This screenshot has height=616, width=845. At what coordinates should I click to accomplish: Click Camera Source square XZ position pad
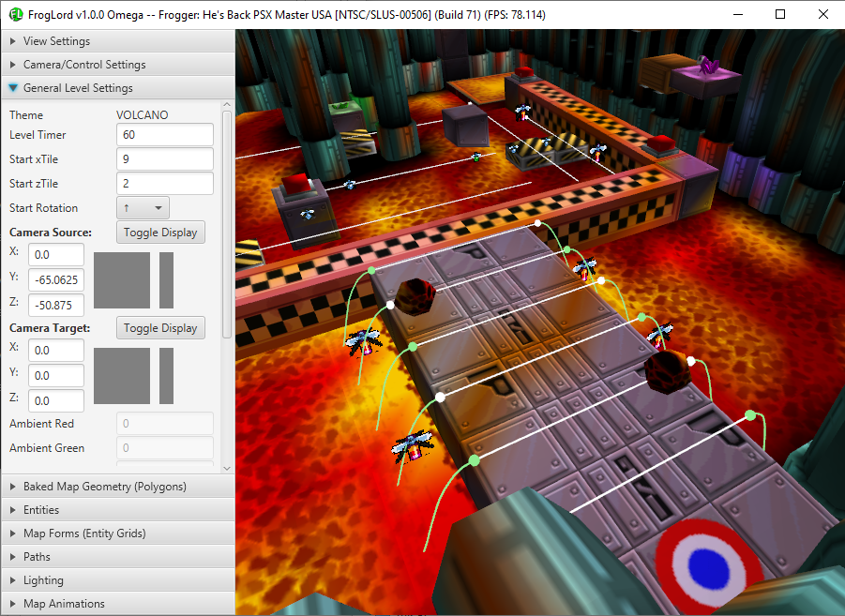[122, 280]
